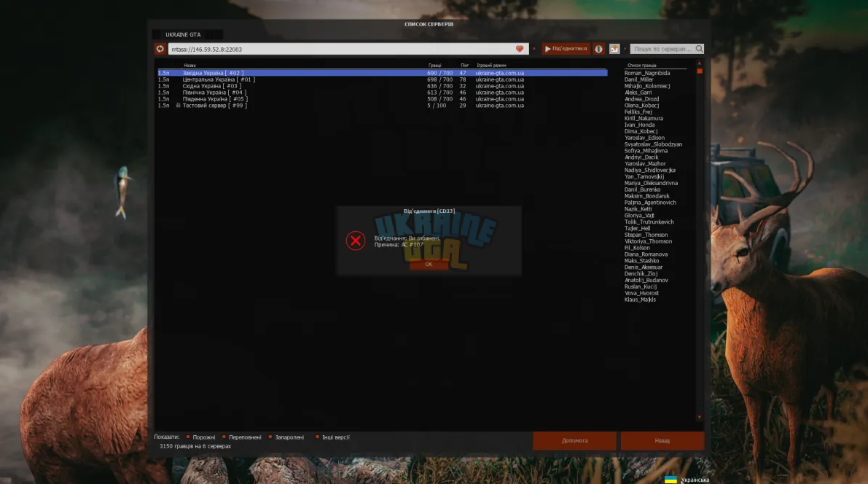
Task: Switch to the UKRAINE GTA tab
Action: 183,34
